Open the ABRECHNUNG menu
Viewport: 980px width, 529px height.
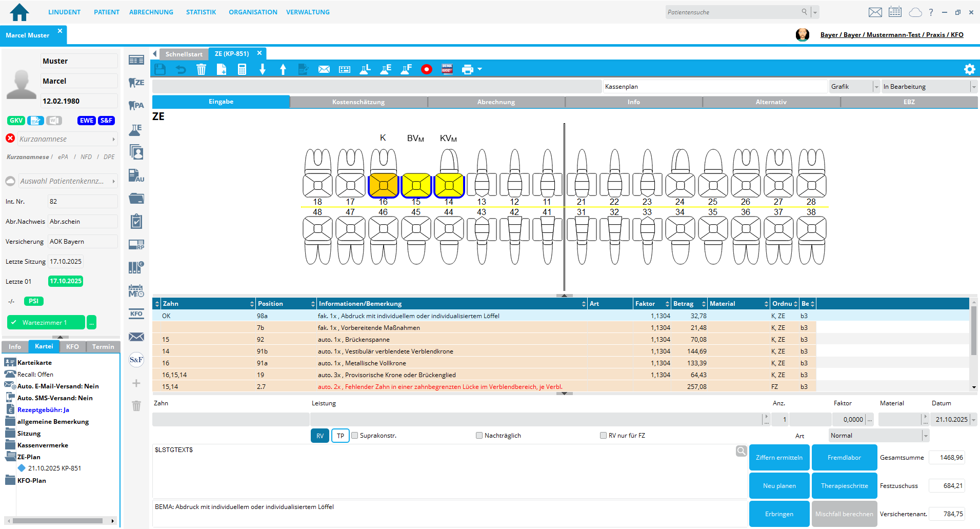coord(151,12)
